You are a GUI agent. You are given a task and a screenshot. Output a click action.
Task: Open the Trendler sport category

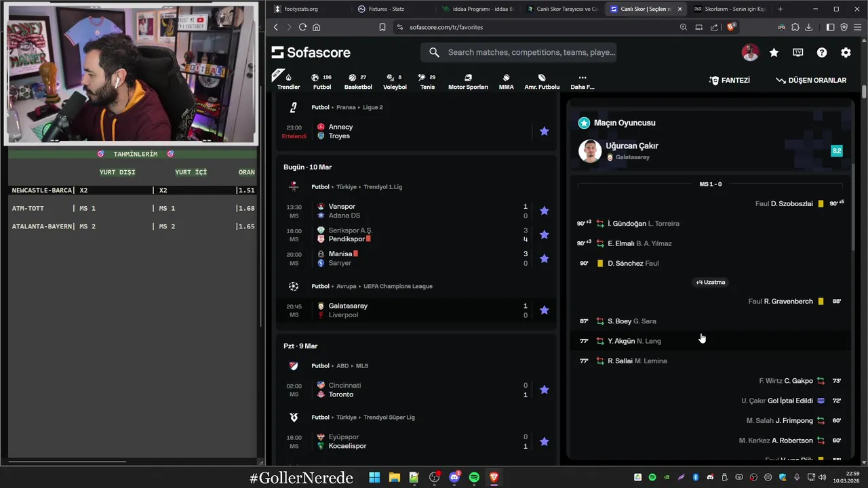tap(288, 81)
